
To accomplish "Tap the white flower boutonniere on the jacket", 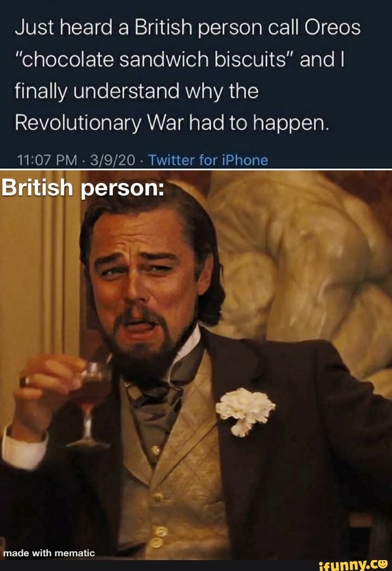I will [x=245, y=411].
